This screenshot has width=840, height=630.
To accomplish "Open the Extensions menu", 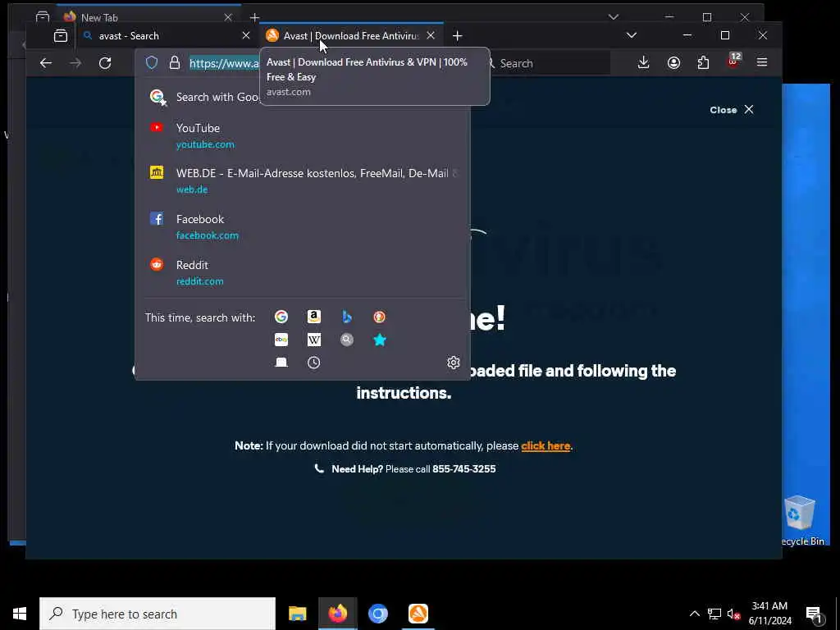I will [703, 62].
